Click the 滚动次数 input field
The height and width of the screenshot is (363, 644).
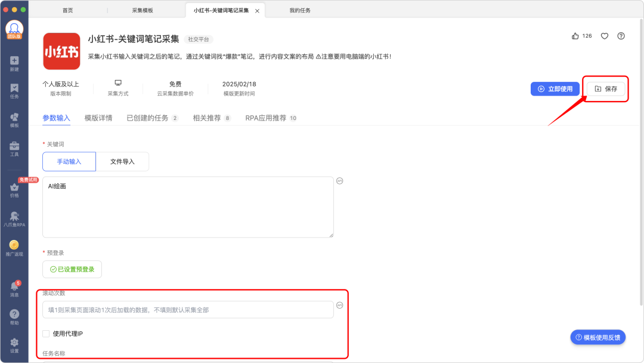click(188, 309)
